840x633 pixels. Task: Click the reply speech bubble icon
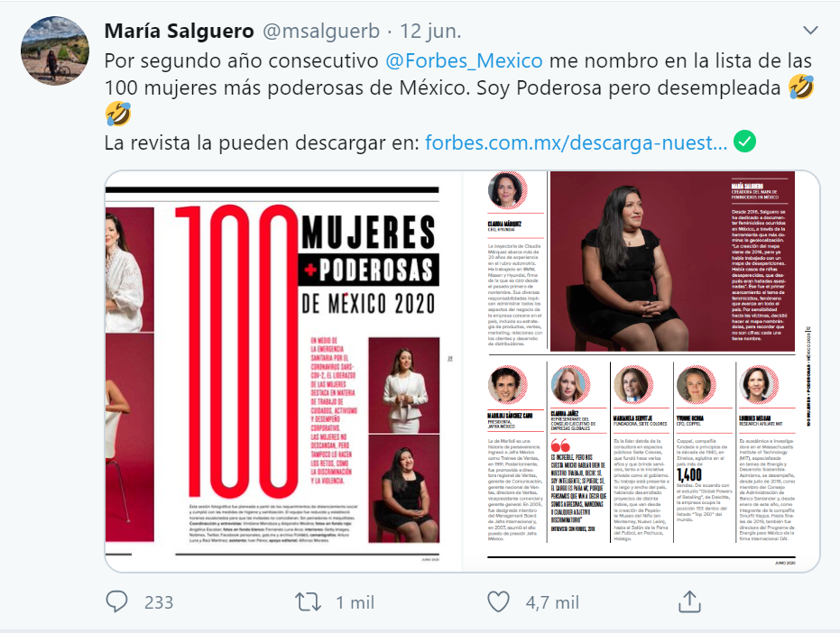coord(116,602)
